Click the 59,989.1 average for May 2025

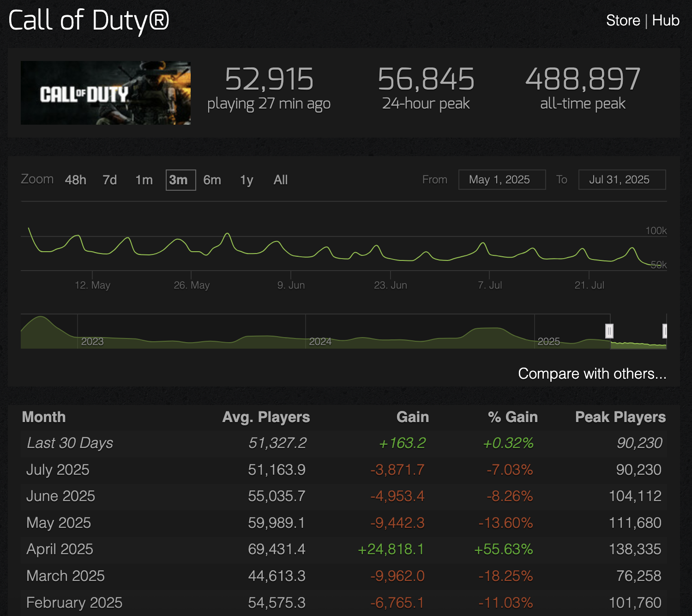[x=277, y=523]
